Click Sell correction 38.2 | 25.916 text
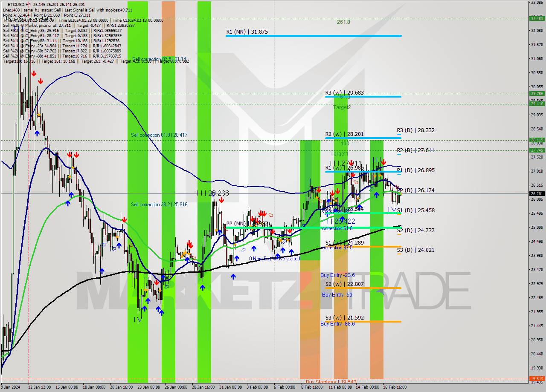Image resolution: width=546 pixels, height=392 pixels. tap(159, 205)
